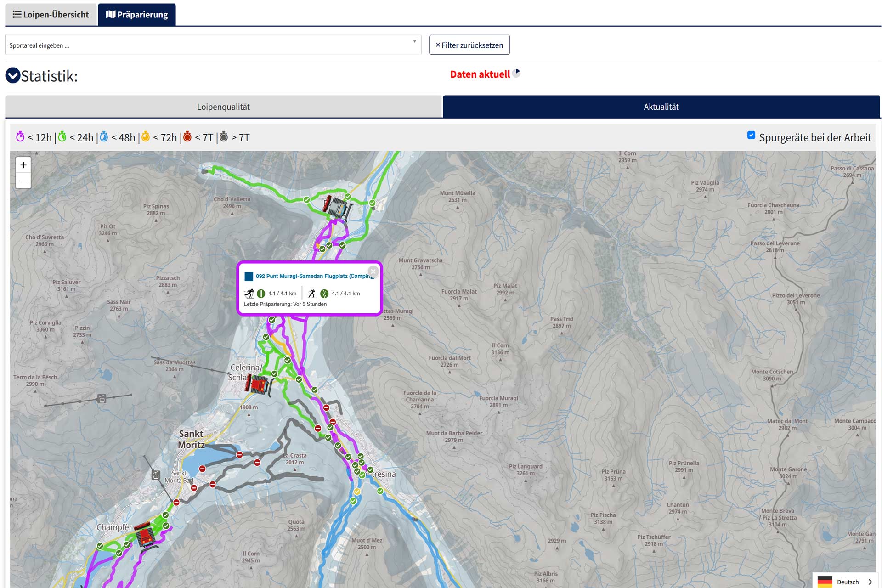Zoom in the map with plus button
The image size is (882, 588).
pos(23,165)
